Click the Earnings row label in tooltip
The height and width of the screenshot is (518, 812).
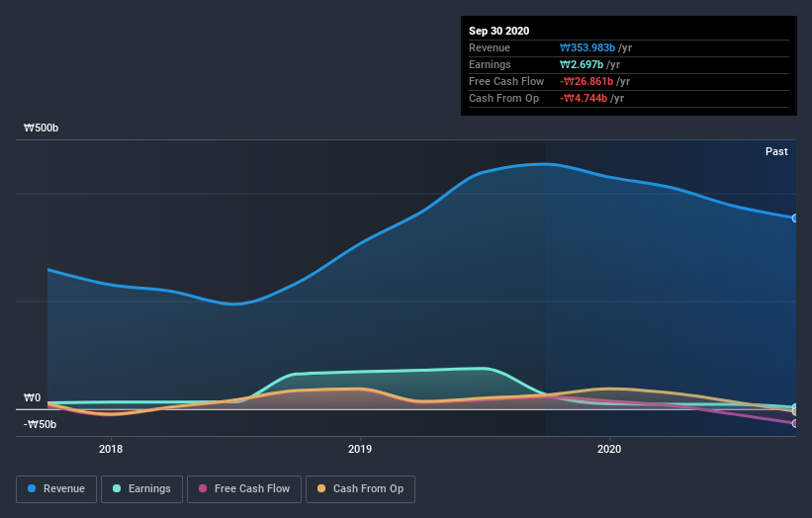(x=490, y=64)
